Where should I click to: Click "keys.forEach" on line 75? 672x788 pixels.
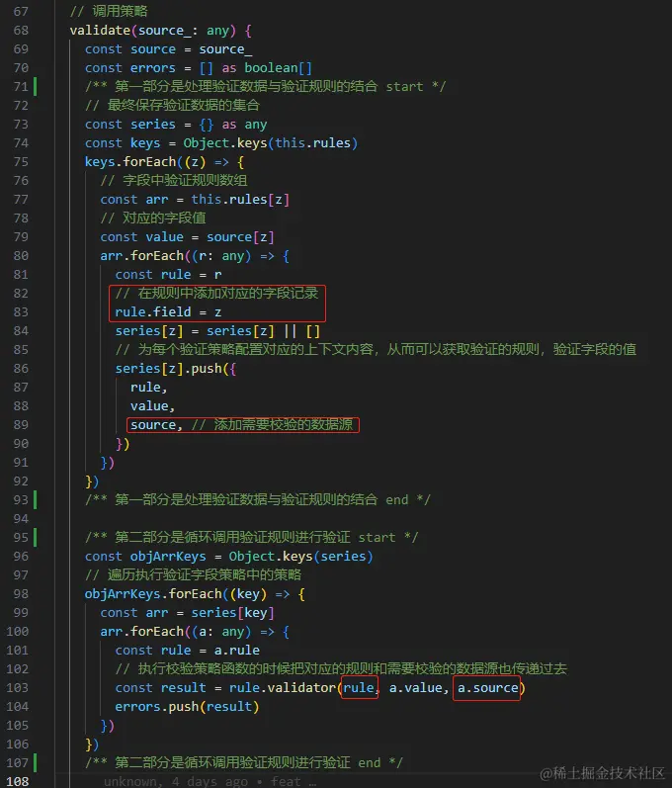coord(130,162)
